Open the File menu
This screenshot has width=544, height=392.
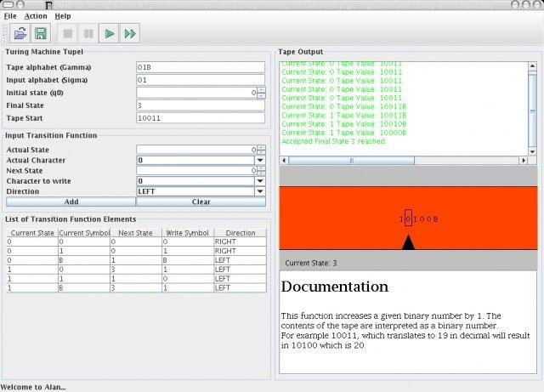pos(10,15)
